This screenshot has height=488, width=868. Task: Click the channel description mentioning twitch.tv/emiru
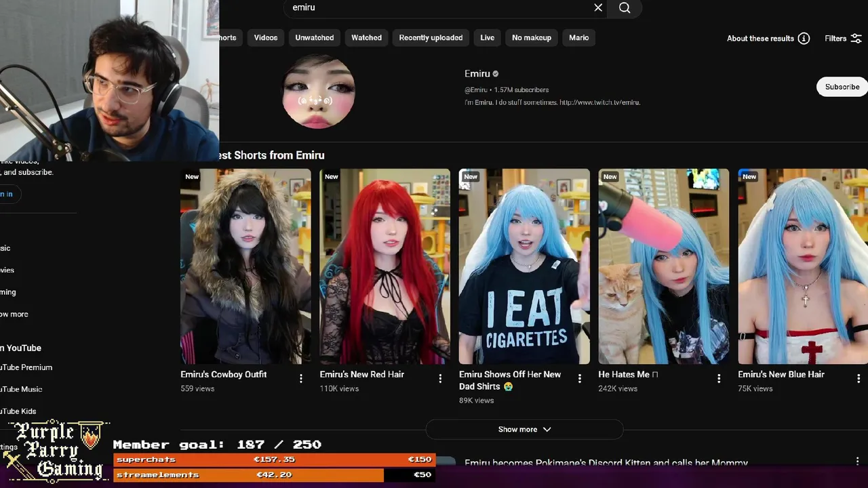pos(553,102)
